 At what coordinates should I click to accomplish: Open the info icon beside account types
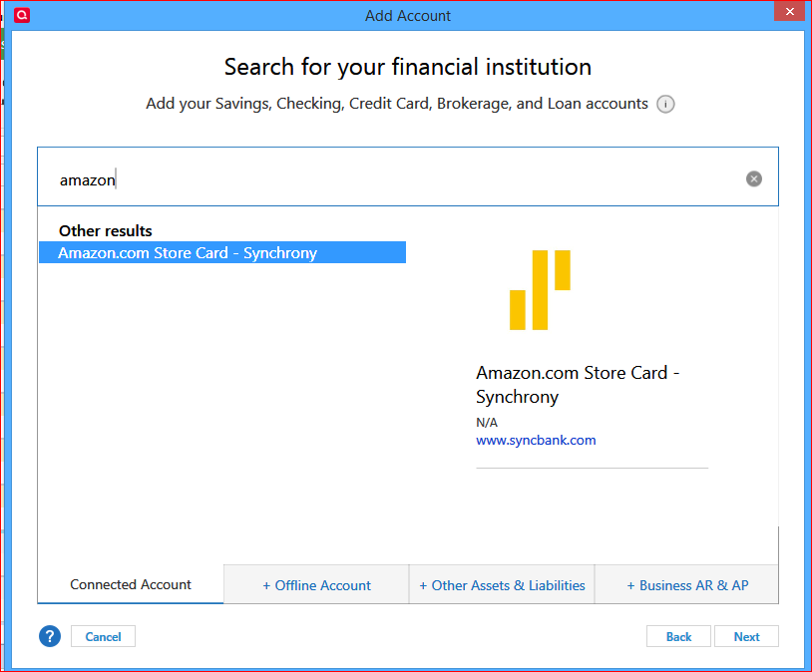[665, 104]
